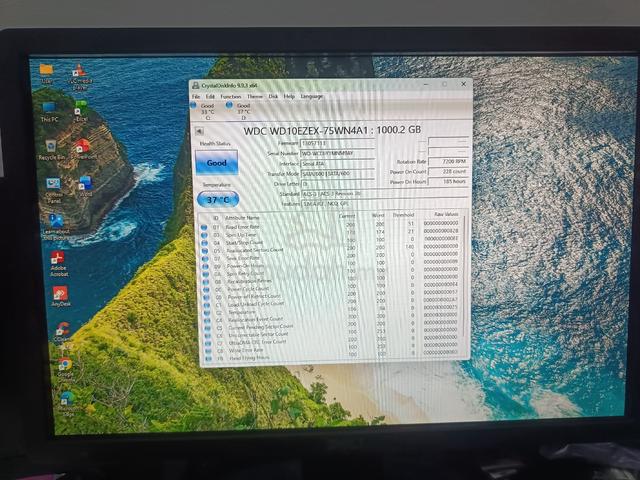The height and width of the screenshot is (480, 640).
Task: Open the File menu
Action: [x=196, y=96]
